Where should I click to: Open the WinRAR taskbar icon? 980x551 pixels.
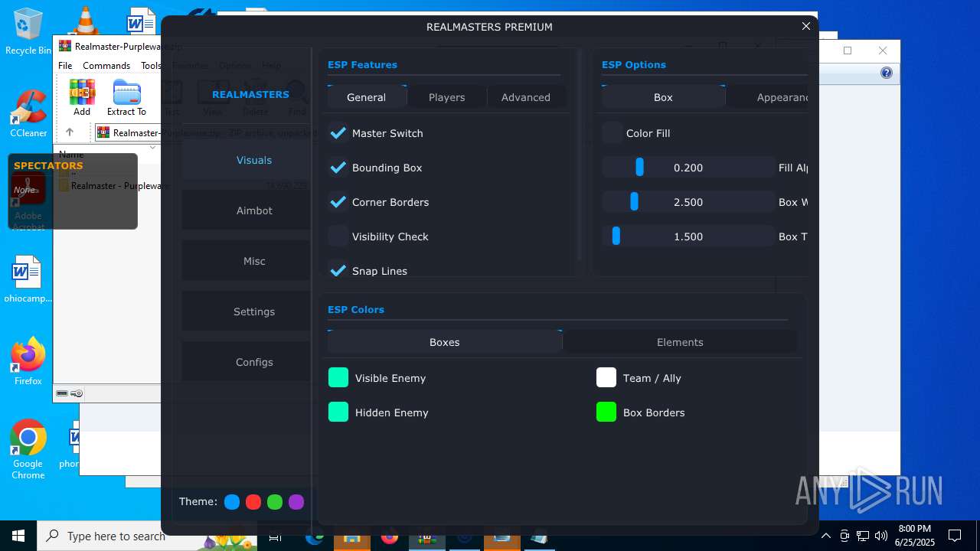pos(427,537)
